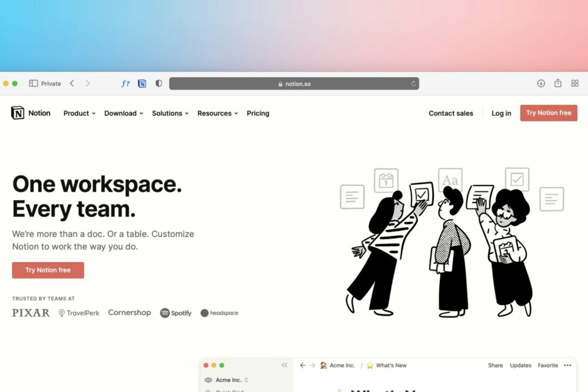The width and height of the screenshot is (588, 392).
Task: Open the tab overview grid icon
Action: (x=574, y=84)
